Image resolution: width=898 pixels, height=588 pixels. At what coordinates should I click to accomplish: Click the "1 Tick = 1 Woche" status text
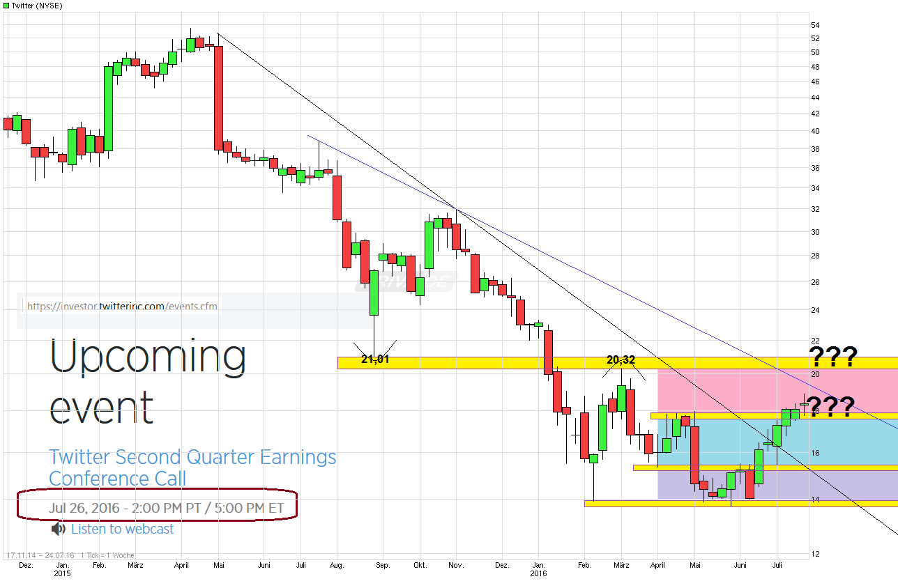point(107,555)
